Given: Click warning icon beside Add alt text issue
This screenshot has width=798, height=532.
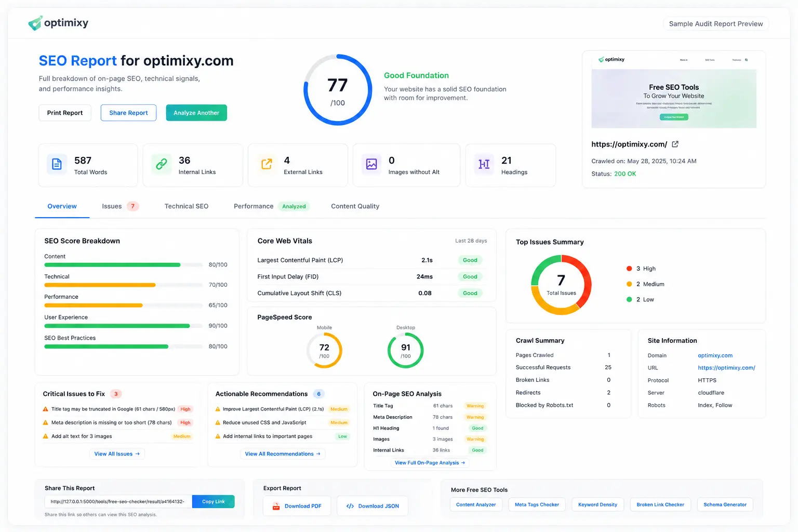Looking at the screenshot, I should pos(46,436).
